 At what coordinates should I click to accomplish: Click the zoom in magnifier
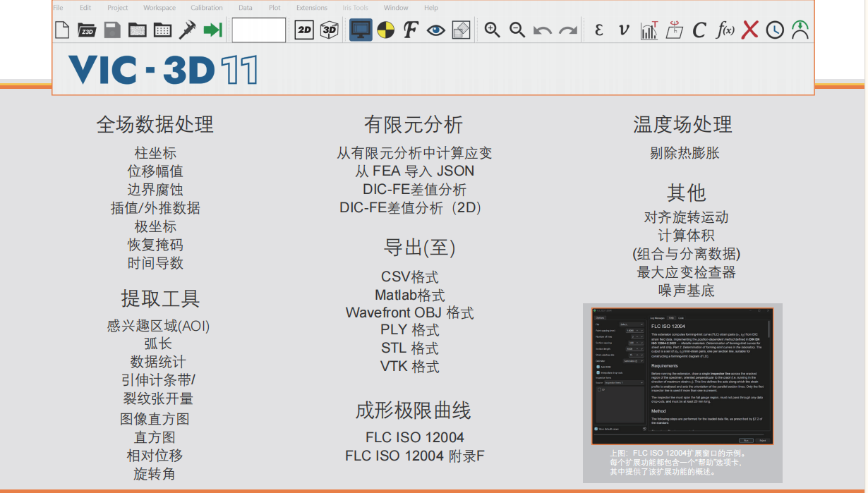click(493, 30)
